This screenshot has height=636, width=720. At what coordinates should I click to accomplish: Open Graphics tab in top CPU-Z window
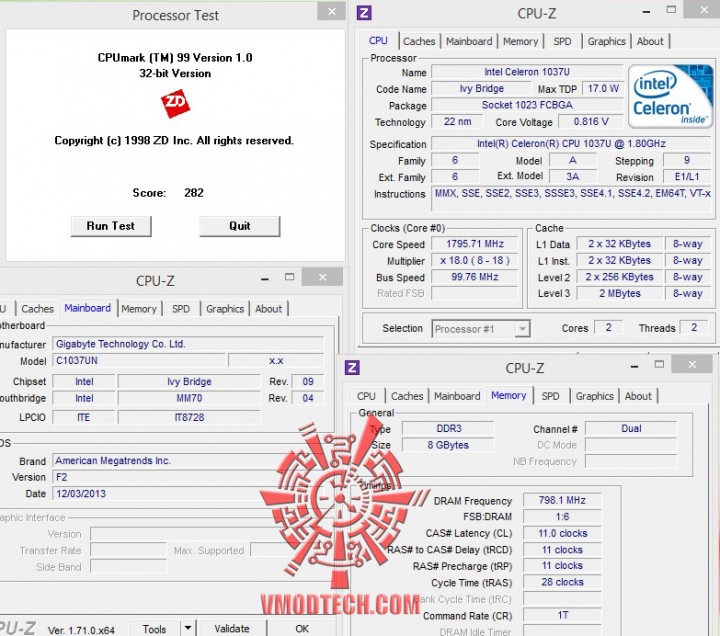pos(607,41)
